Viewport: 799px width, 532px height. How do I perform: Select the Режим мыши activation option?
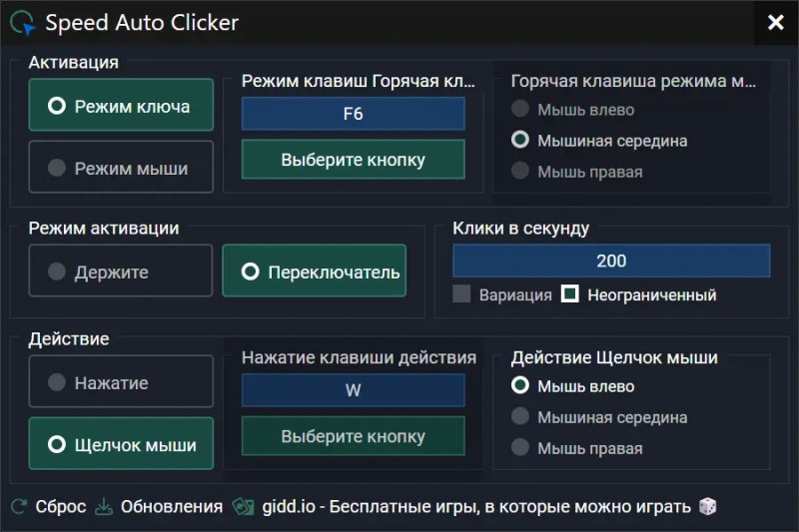(x=121, y=167)
